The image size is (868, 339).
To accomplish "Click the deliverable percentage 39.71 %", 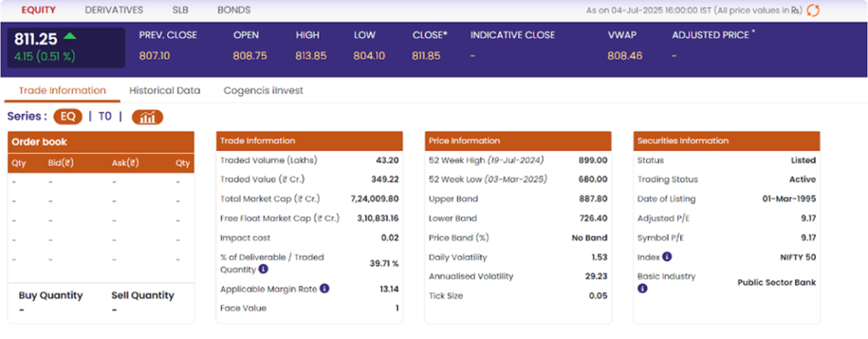I will click(384, 264).
